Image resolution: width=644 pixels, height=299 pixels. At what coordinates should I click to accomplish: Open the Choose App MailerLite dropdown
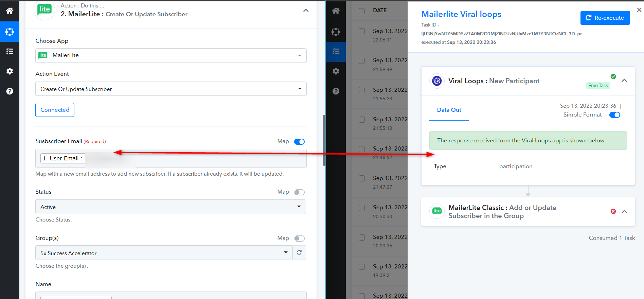click(171, 55)
